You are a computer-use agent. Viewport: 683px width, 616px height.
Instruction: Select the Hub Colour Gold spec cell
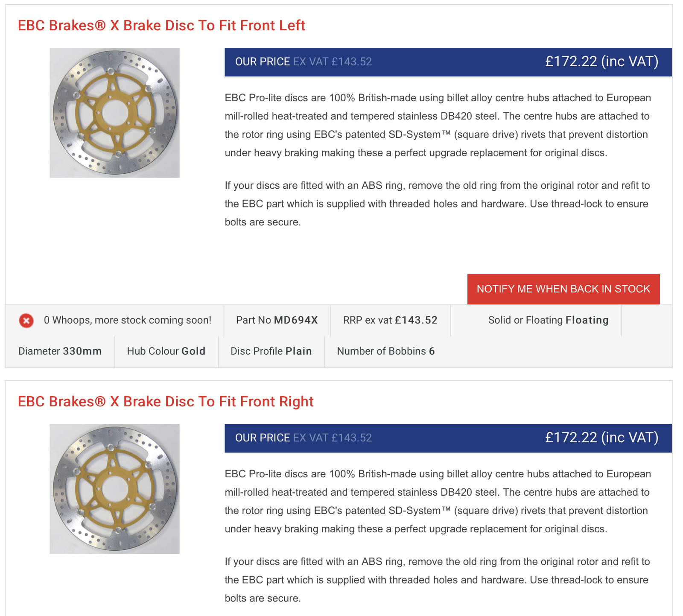click(166, 351)
